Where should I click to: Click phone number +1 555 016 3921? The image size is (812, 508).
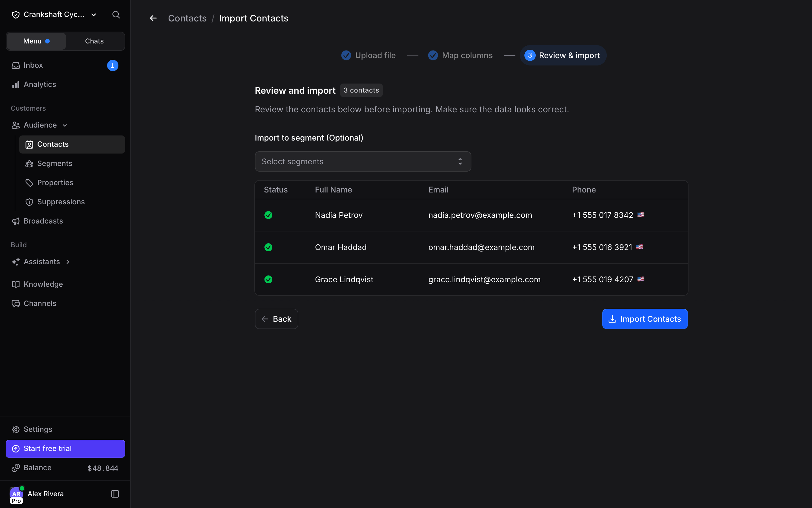coord(602,247)
